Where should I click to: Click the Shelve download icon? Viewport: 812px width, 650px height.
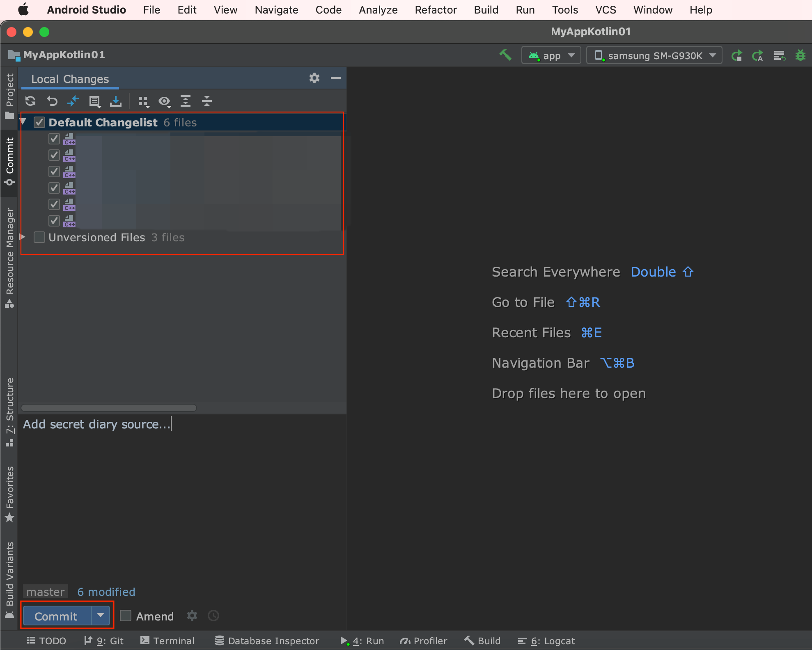pos(116,101)
